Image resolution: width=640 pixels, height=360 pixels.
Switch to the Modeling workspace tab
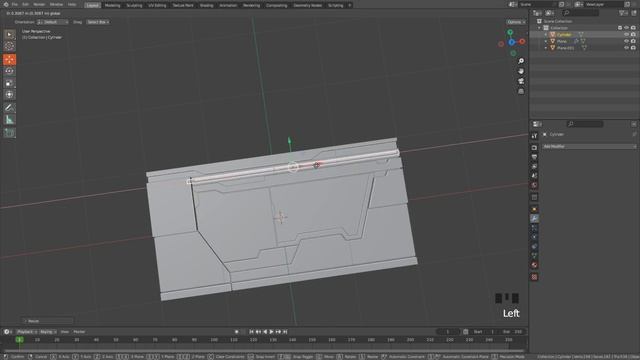coord(112,5)
